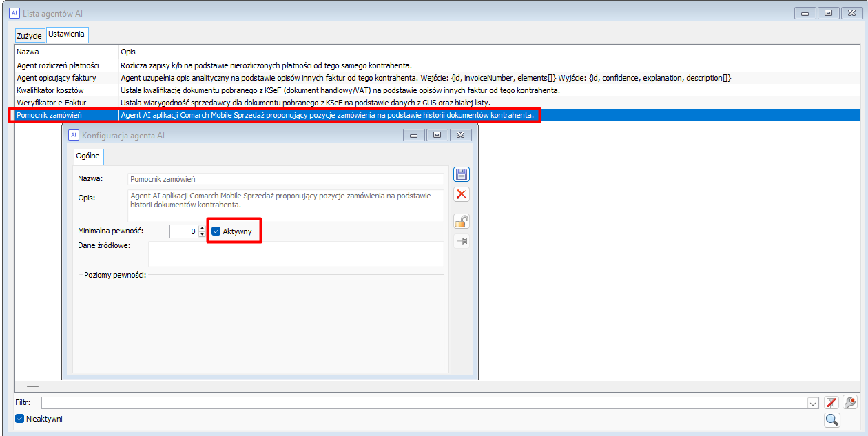
Task: Close the Lista agentów AI window
Action: point(852,13)
